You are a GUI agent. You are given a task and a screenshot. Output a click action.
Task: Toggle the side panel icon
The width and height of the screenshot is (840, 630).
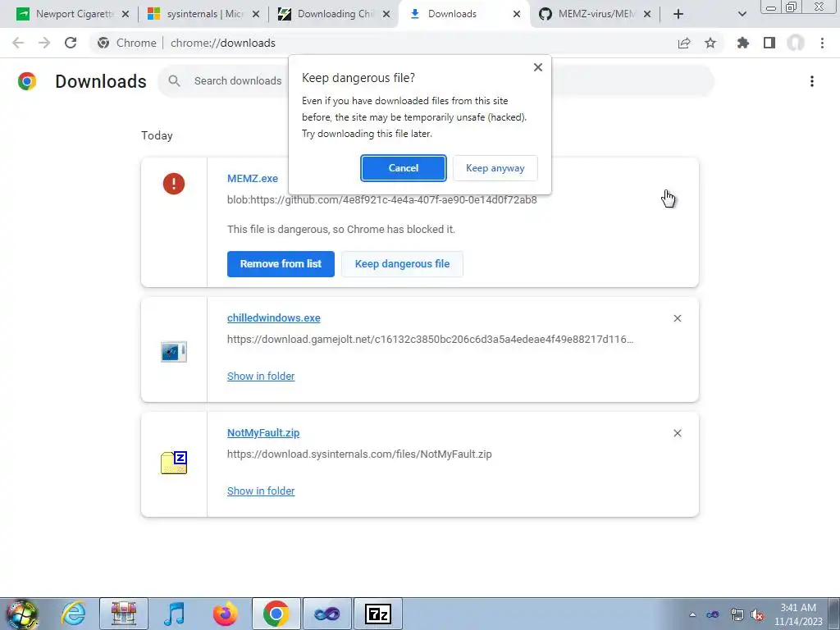[769, 43]
